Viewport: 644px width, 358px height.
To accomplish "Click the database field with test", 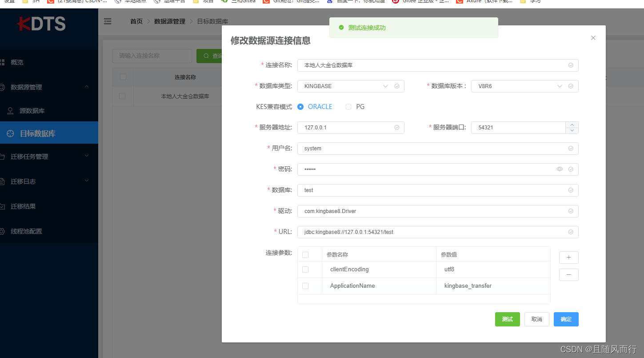I will [x=438, y=190].
